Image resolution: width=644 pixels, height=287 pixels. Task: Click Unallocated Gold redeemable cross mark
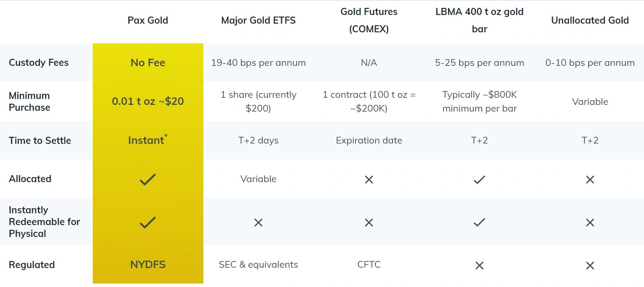click(590, 222)
